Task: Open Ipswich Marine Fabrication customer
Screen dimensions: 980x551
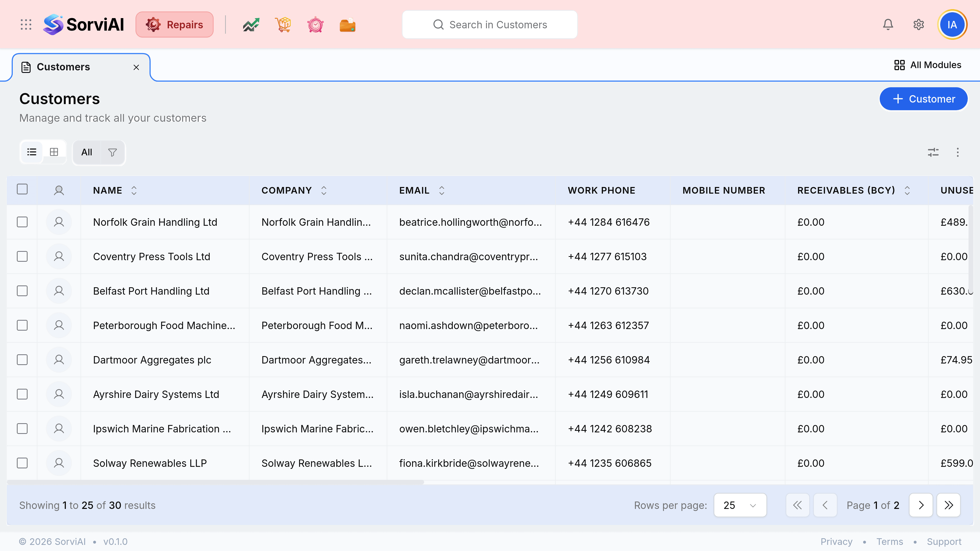Action: pyautogui.click(x=162, y=429)
